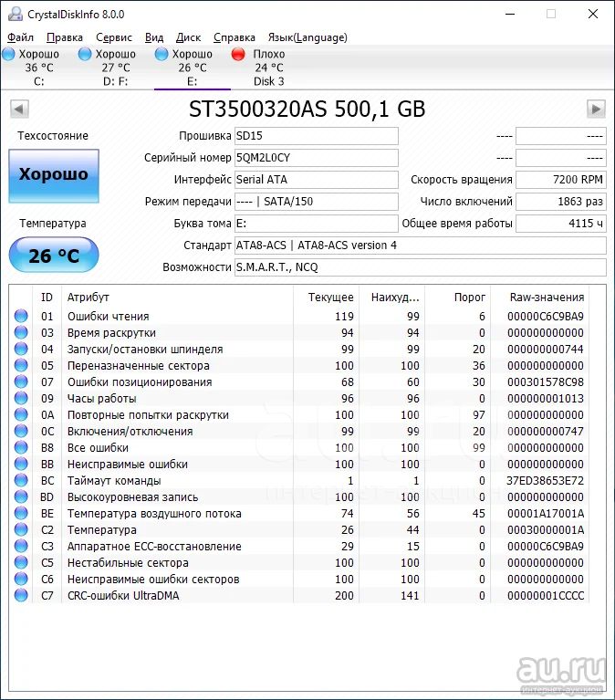
Task: Open the Язык(Language) menu
Action: 307,37
